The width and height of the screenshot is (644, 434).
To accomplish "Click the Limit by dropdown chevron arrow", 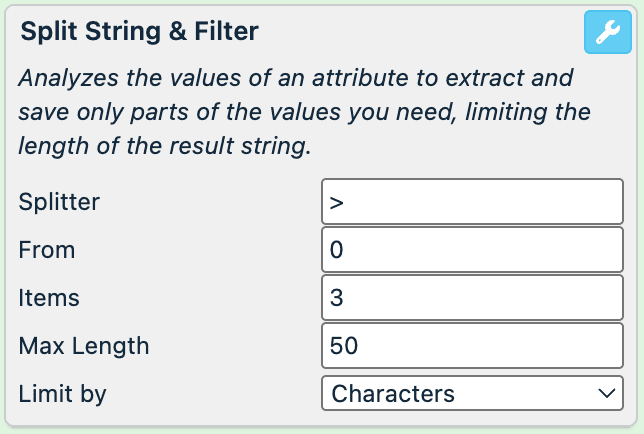I will pos(606,393).
